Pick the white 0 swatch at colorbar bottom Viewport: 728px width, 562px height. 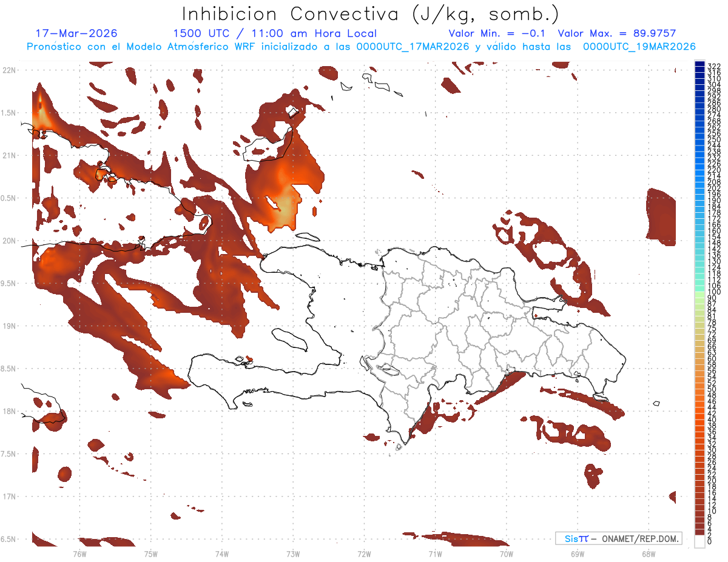coord(699,541)
